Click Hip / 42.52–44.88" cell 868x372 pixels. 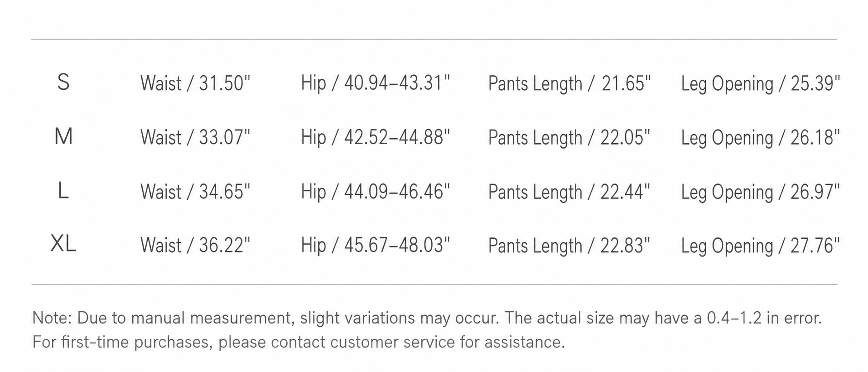pyautogui.click(x=376, y=137)
